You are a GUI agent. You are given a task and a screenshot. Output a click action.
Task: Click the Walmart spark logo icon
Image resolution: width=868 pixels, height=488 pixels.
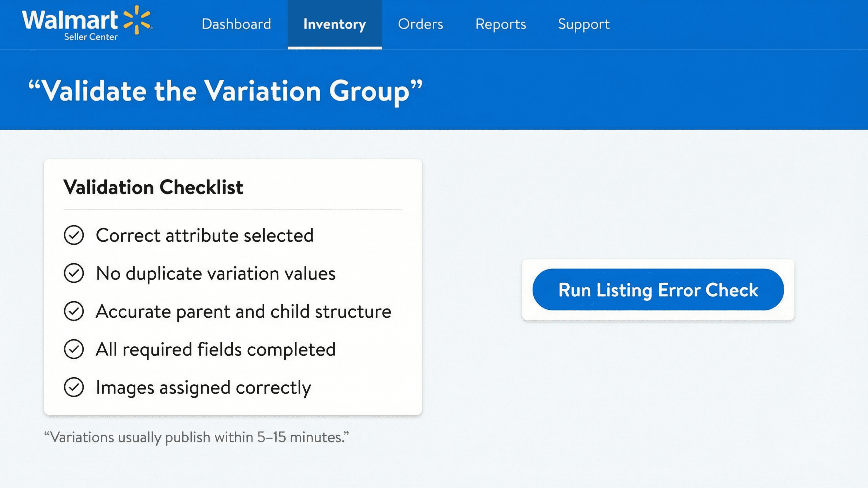tap(137, 19)
